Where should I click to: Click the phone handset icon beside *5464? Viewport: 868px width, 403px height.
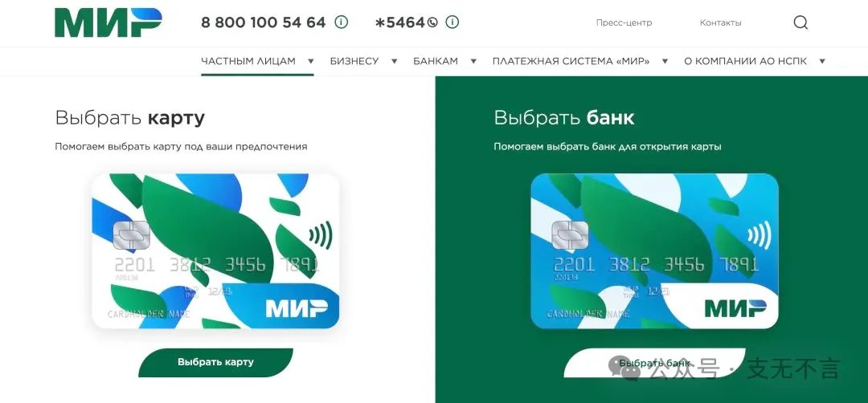pyautogui.click(x=432, y=22)
